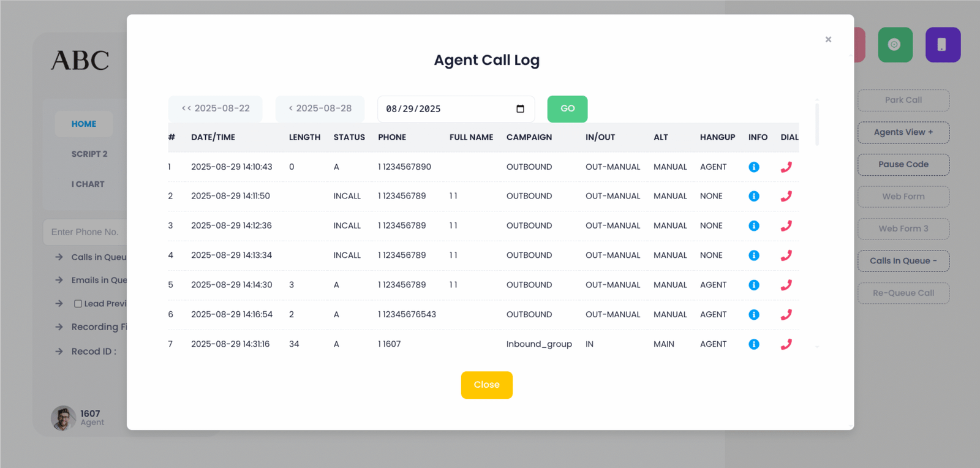Open info for the 14:11:50 call
Image resolution: width=980 pixels, height=468 pixels.
(x=753, y=196)
